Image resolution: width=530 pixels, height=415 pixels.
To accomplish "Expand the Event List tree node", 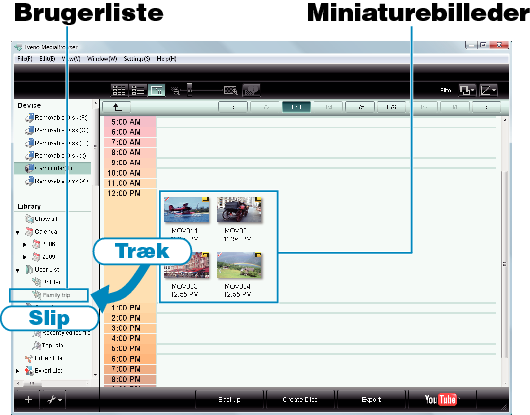I will 18,371.
